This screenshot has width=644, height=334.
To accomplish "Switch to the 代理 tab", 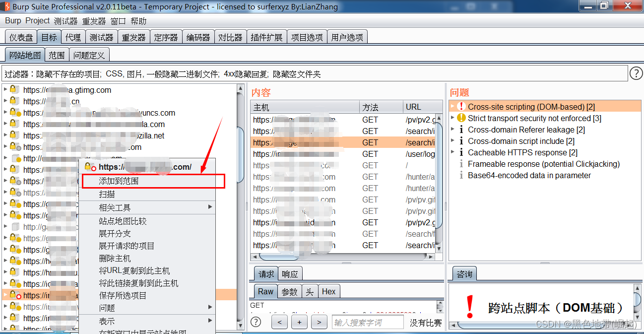I will (73, 37).
